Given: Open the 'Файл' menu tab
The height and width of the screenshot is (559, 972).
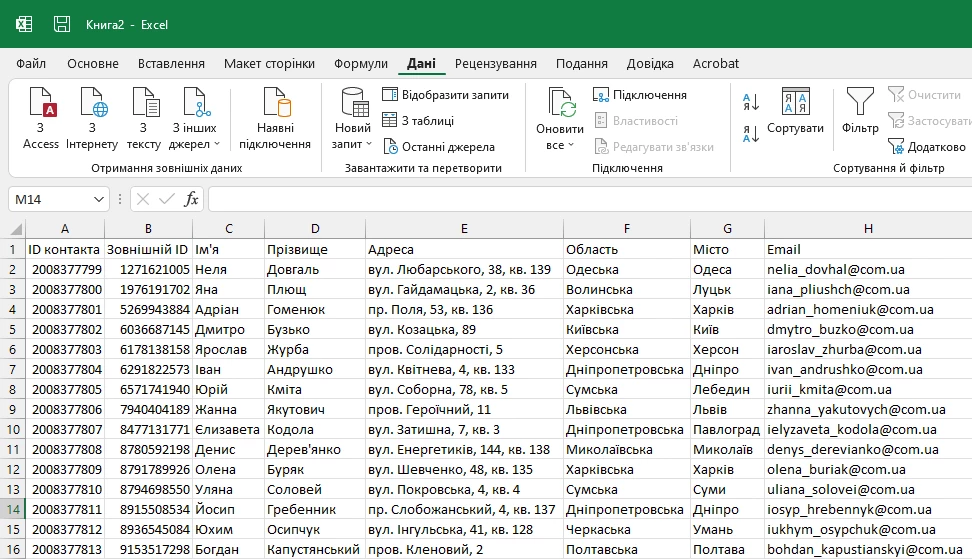Looking at the screenshot, I should pos(31,63).
